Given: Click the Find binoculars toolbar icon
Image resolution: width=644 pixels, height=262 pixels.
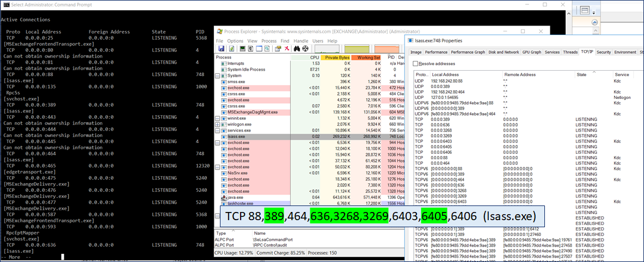Looking at the screenshot, I should 297,49.
